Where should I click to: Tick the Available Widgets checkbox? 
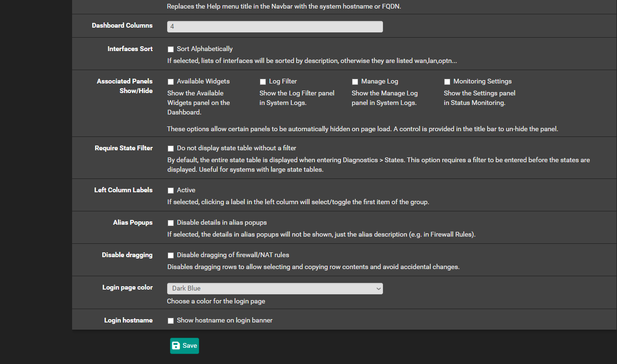(x=170, y=82)
